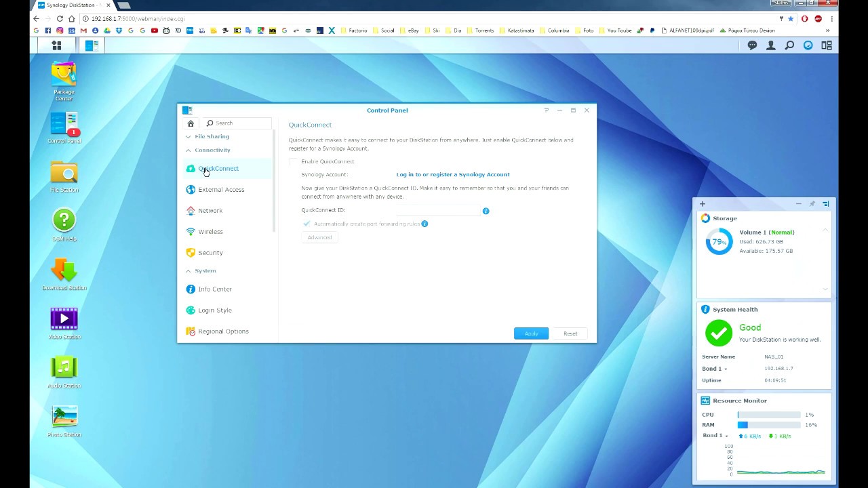Screen dimensions: 868x488
Task: Click the QuickConnect ID input field
Action: (438, 211)
